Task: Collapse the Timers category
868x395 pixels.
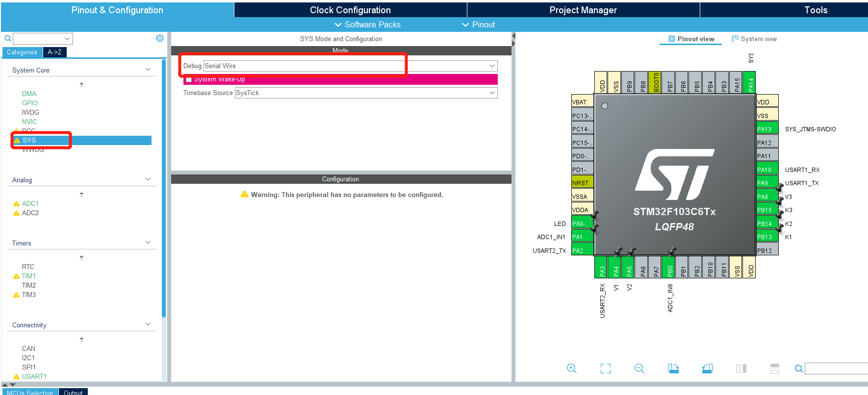Action: coord(148,243)
